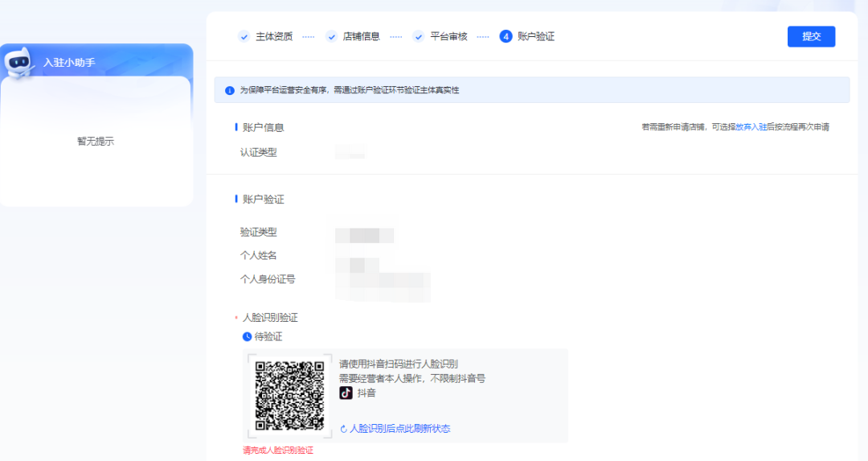
Task: Click the QR code for face verification
Action: 289,396
